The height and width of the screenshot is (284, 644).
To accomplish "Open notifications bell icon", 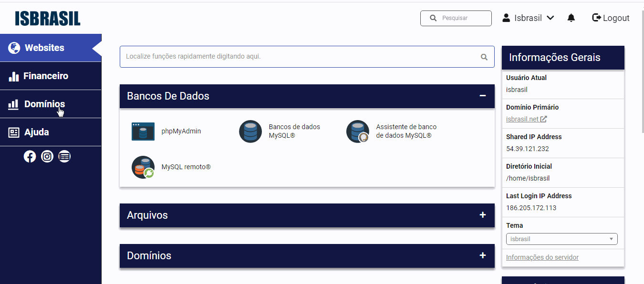I will 571,18.
